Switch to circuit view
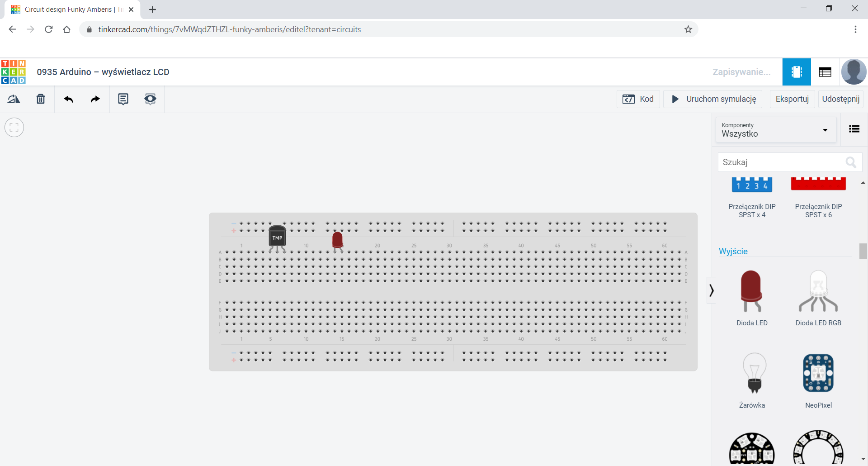Image resolution: width=868 pixels, height=466 pixels. pyautogui.click(x=797, y=72)
